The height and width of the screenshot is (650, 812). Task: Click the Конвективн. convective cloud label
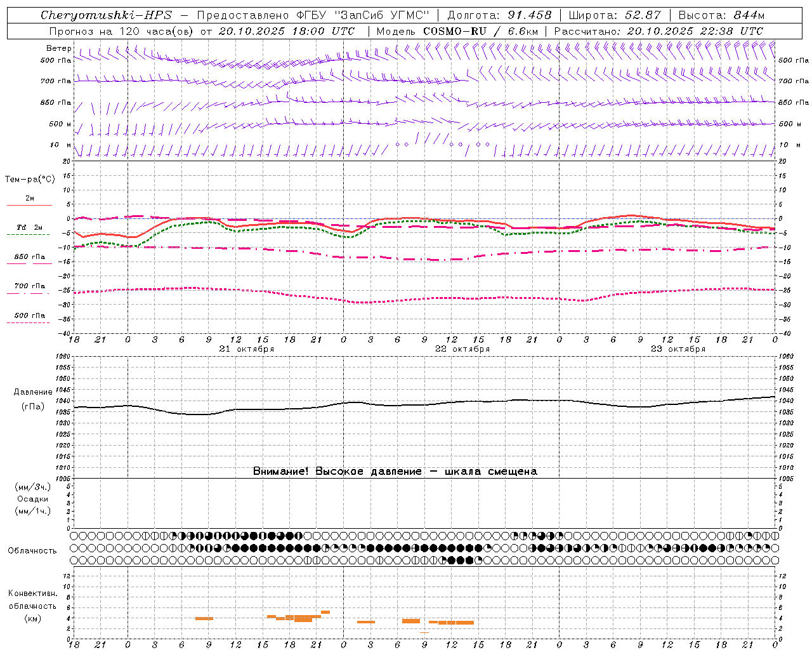click(33, 594)
